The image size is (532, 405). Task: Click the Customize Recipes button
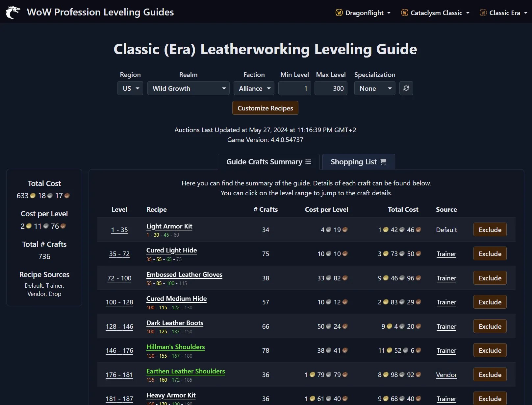(265, 108)
